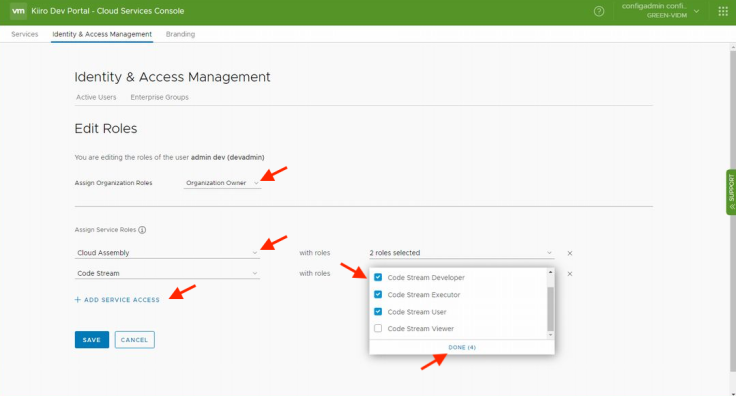Viewport: 736px width, 396px height.
Task: Confirm roles with Done (4)
Action: point(462,348)
